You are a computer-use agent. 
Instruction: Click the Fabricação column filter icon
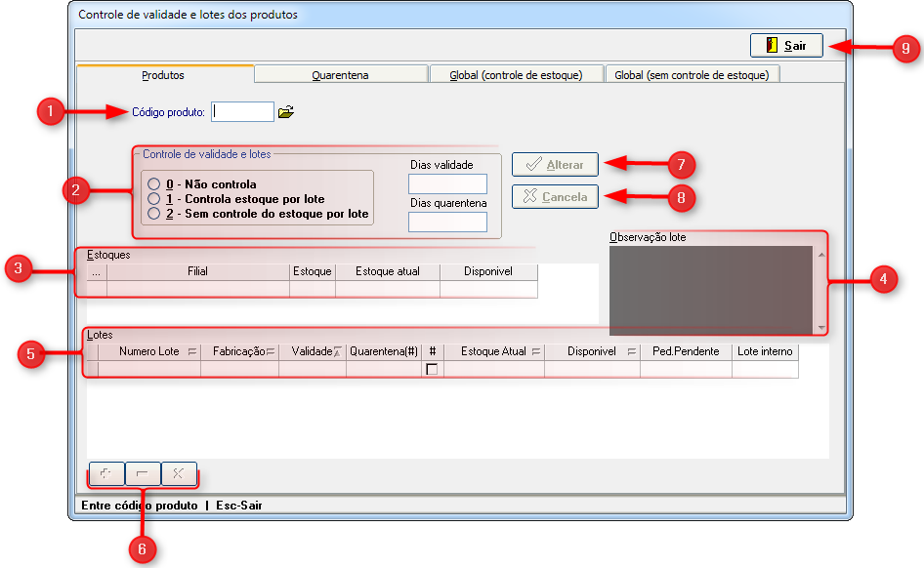(270, 352)
